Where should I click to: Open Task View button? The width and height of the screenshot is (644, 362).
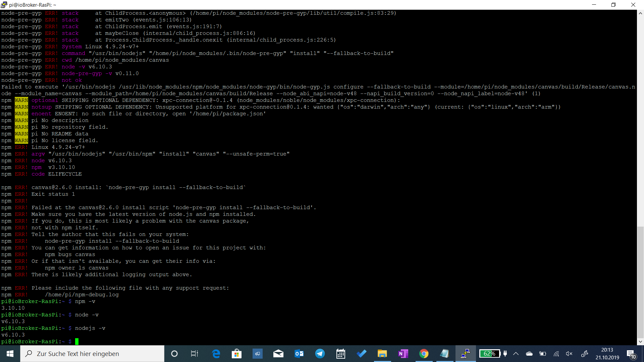click(195, 354)
